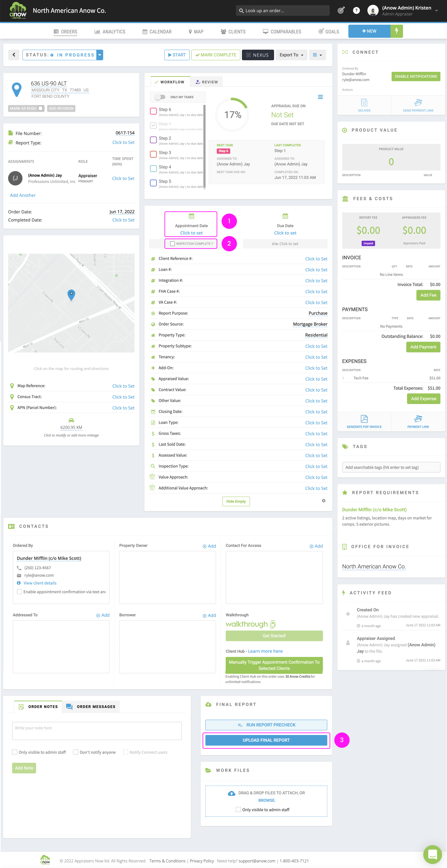Click the Enable Notifications button

pyautogui.click(x=416, y=76)
